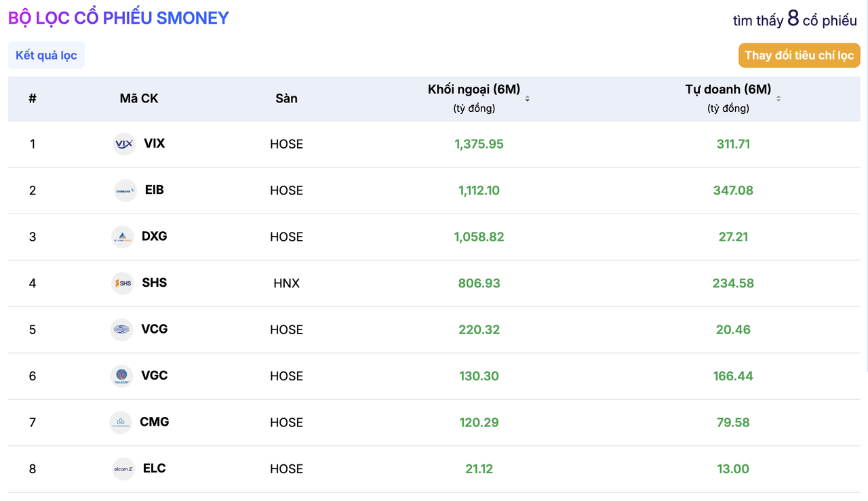Click the DXG company logo icon
The height and width of the screenshot is (501, 868).
click(x=123, y=237)
